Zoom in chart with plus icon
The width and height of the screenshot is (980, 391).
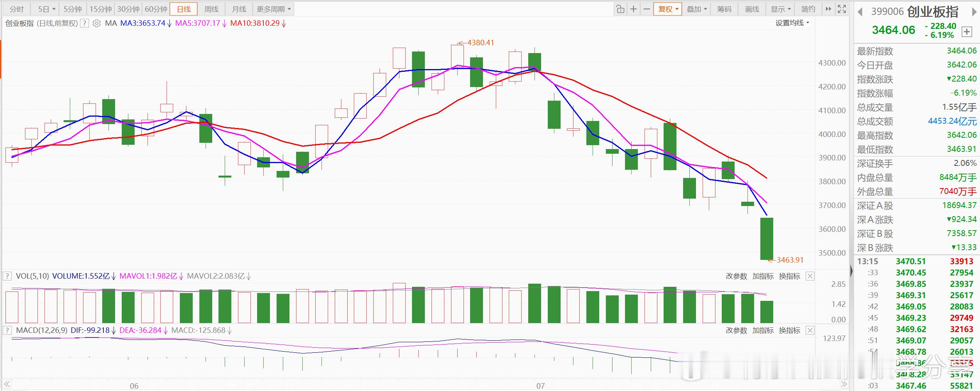tap(634, 9)
